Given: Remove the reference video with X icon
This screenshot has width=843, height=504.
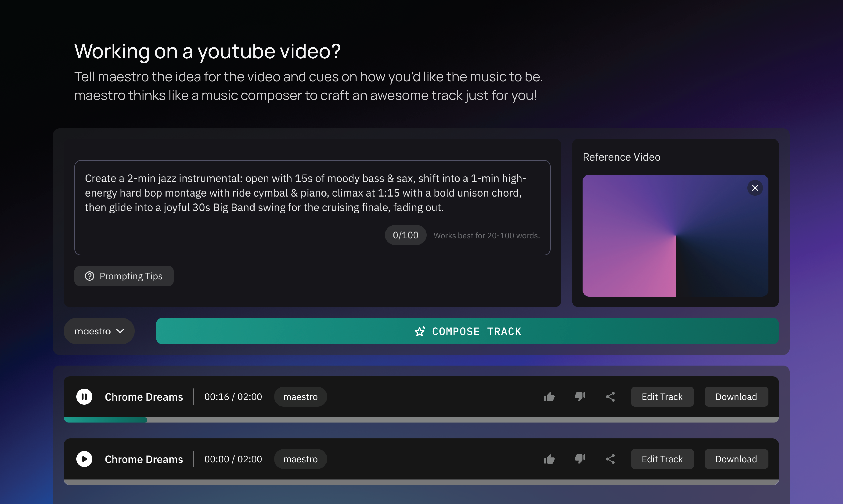Looking at the screenshot, I should [755, 188].
